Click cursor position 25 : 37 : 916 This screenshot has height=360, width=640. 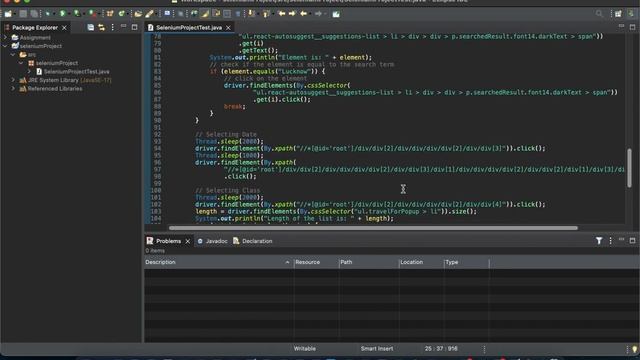tap(441, 349)
